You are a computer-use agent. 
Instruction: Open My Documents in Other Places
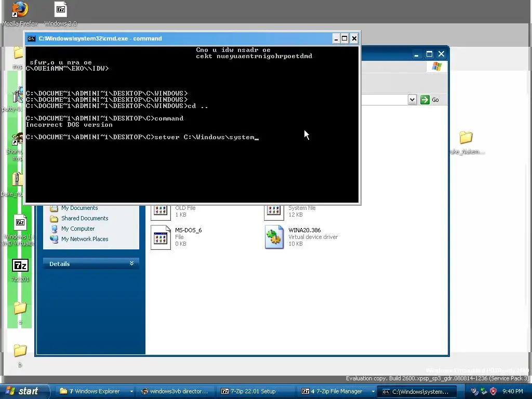tap(79, 208)
